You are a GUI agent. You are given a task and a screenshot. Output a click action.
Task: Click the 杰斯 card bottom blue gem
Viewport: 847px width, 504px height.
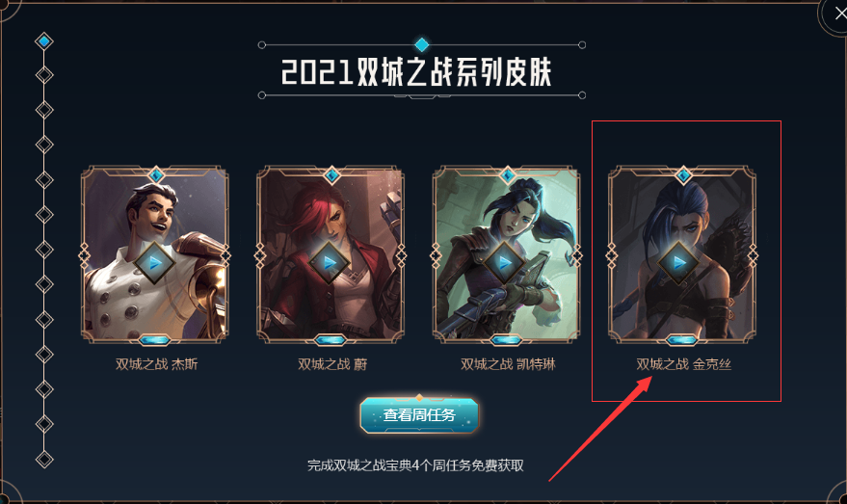click(155, 340)
